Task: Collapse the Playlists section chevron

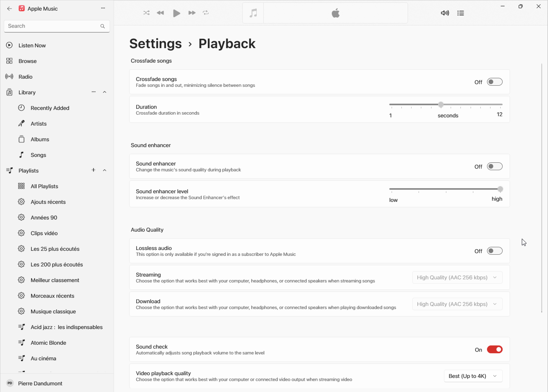Action: point(105,170)
